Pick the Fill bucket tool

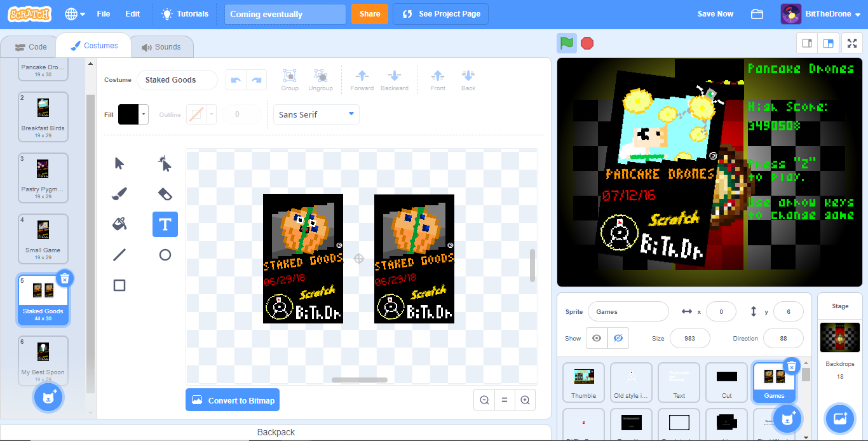tap(119, 224)
